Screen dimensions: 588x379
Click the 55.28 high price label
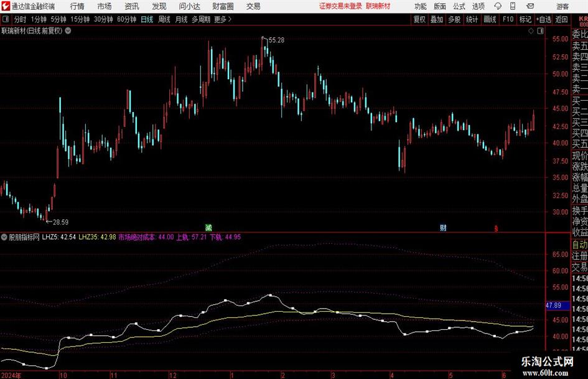click(276, 40)
